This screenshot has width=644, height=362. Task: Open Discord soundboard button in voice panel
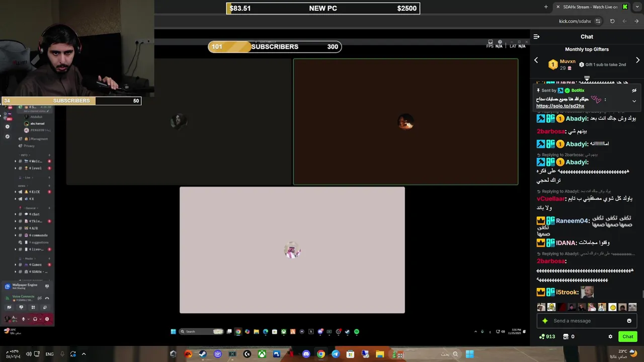[x=45, y=307]
